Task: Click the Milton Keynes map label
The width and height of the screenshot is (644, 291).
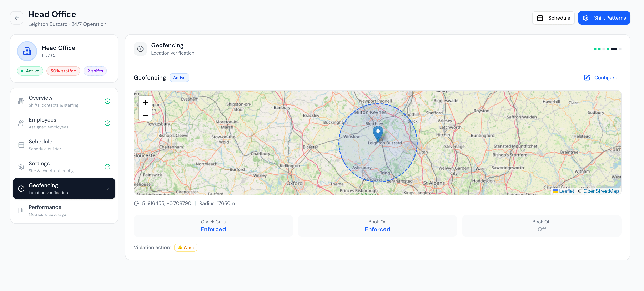Action: pos(370,112)
